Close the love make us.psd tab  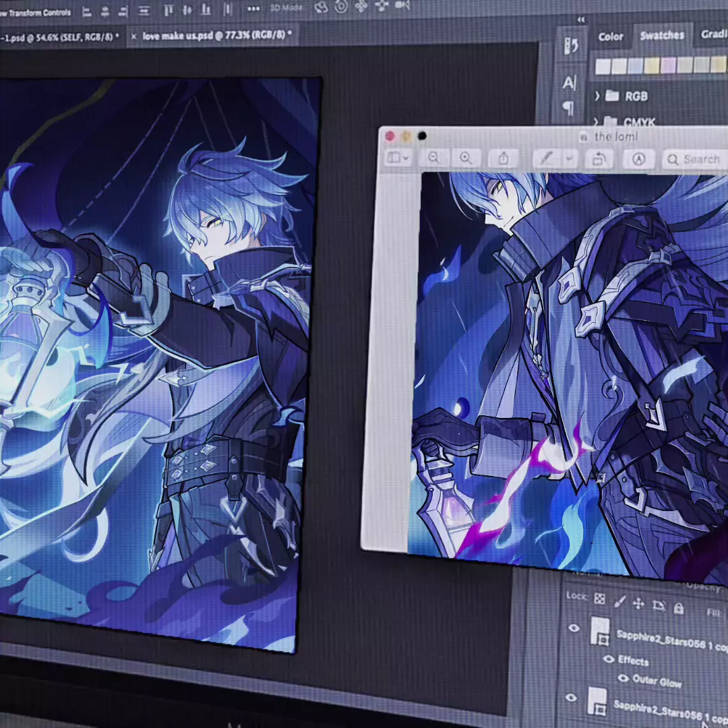(x=133, y=36)
